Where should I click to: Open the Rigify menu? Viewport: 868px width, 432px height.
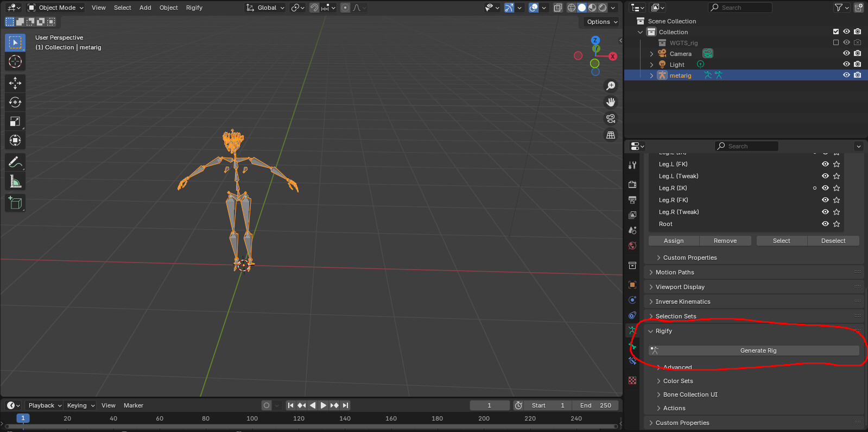(194, 8)
